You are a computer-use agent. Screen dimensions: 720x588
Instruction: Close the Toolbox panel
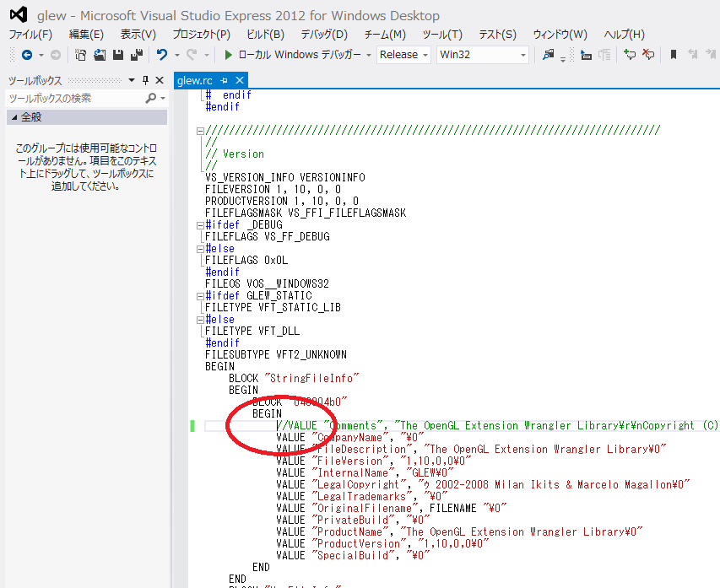click(x=160, y=80)
